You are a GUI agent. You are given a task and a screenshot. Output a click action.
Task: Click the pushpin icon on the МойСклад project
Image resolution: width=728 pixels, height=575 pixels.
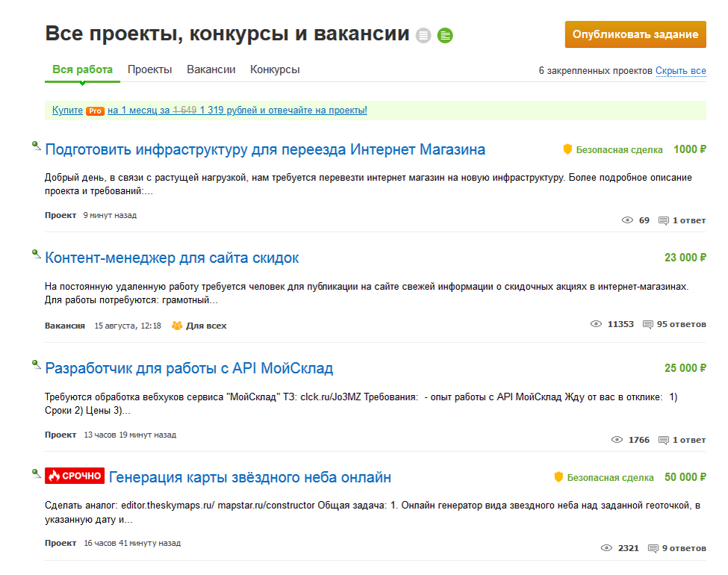35,362
